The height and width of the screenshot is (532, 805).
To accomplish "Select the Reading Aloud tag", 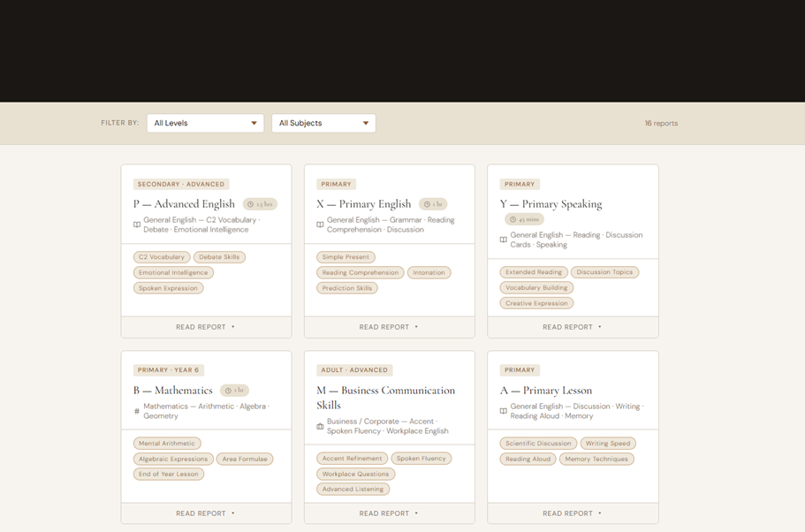I will [528, 459].
